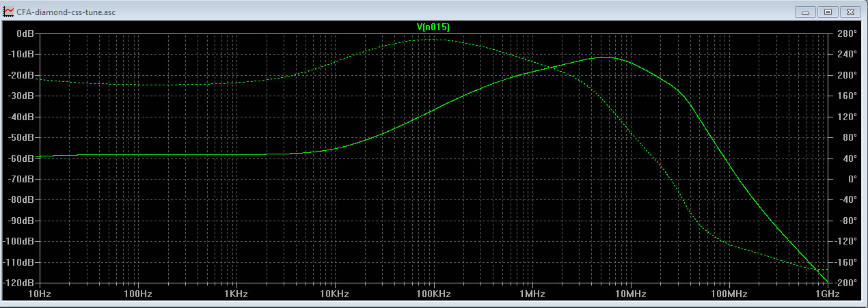Viewport: 868px width, 308px height.
Task: Close the plot window
Action: (x=850, y=12)
